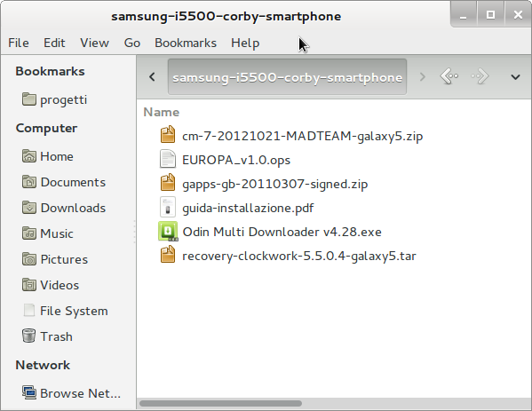Open the Trash icon in sidebar
Image resolution: width=532 pixels, height=411 pixels.
coord(28,336)
